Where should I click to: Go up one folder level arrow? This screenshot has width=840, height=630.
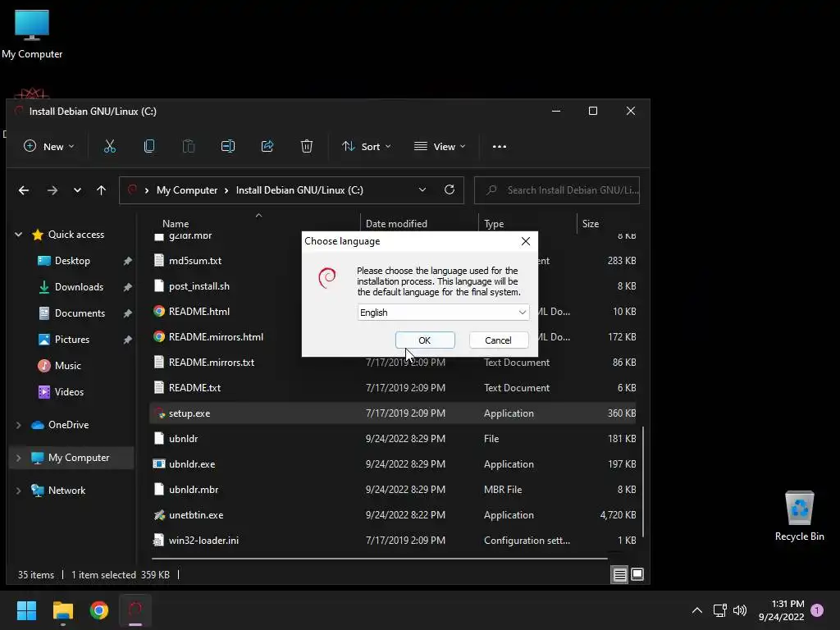pos(101,190)
